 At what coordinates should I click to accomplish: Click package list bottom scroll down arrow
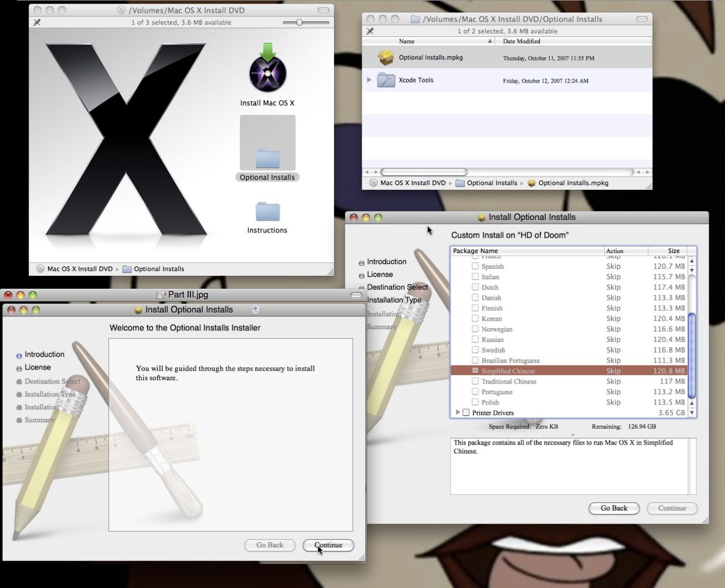tap(692, 412)
